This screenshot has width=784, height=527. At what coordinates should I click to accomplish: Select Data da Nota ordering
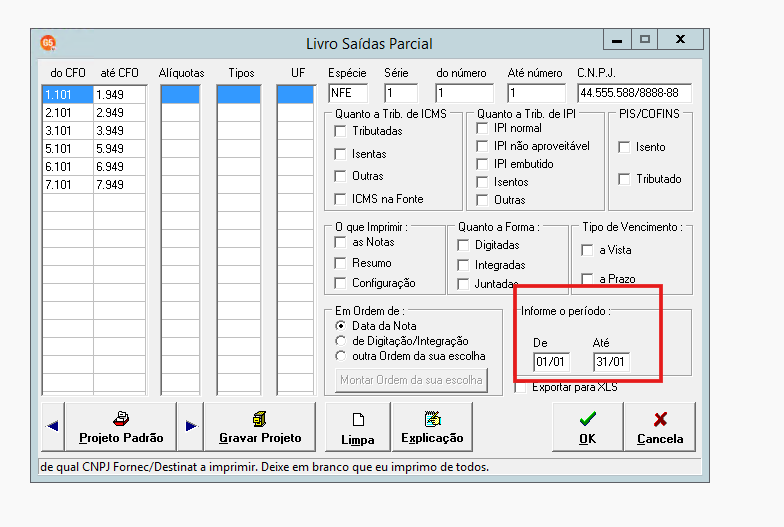click(x=340, y=326)
